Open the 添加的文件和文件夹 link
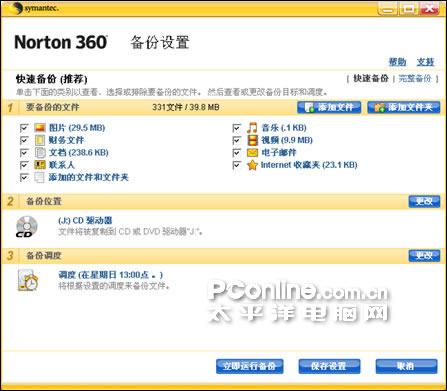Image resolution: width=447 pixels, height=391 pixels. point(89,177)
